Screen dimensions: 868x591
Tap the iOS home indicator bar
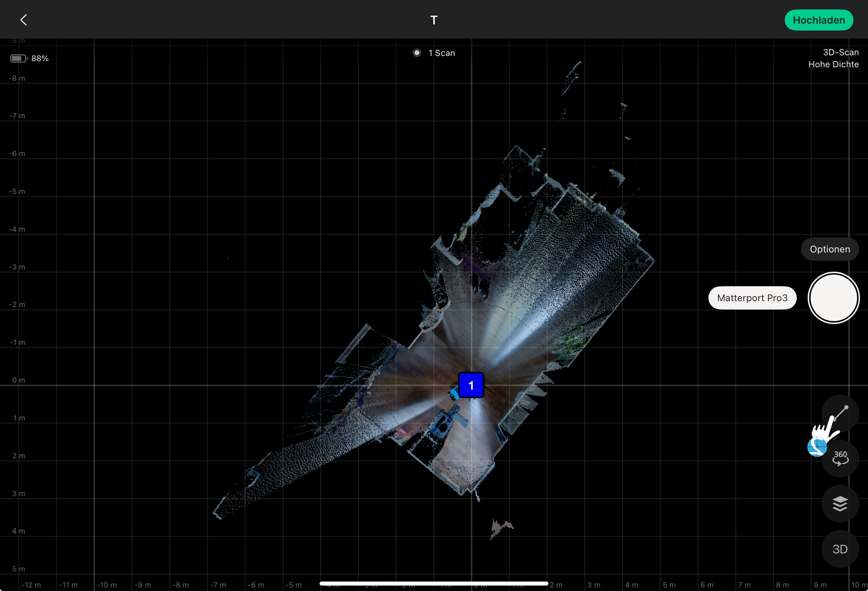434,583
